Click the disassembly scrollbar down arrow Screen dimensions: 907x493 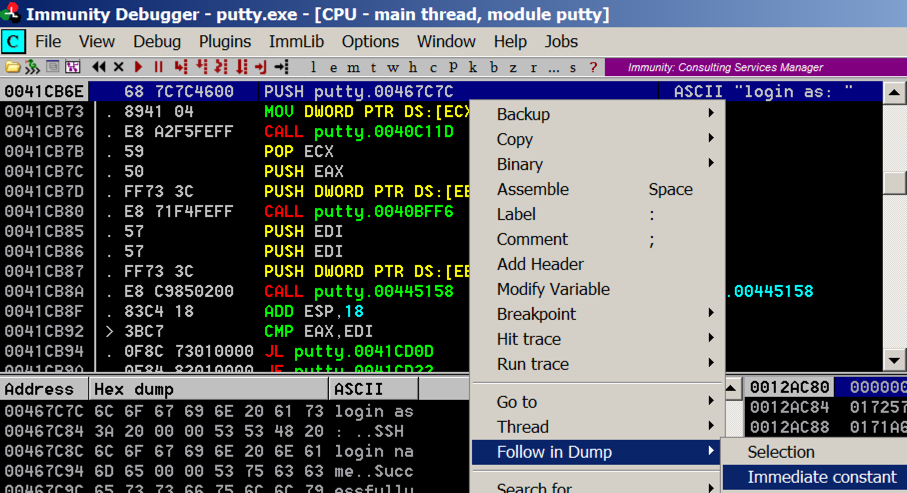click(895, 361)
